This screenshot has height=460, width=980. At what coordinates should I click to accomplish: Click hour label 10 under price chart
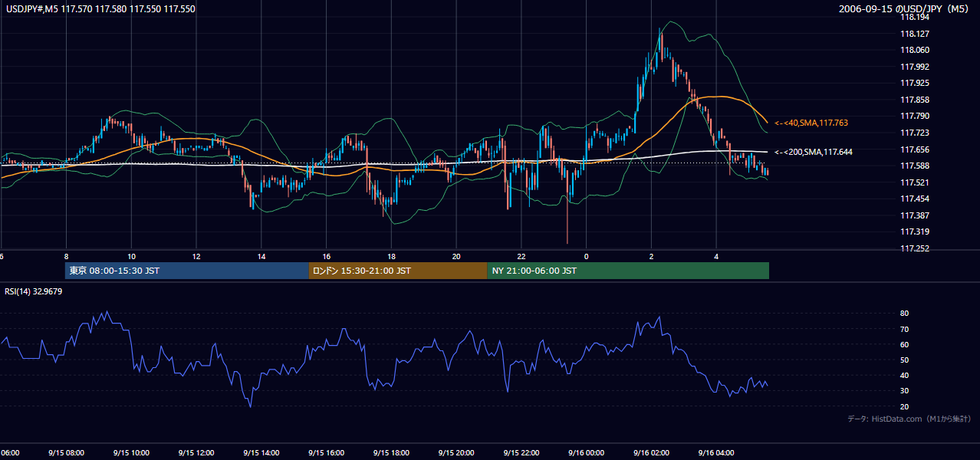pos(131,256)
